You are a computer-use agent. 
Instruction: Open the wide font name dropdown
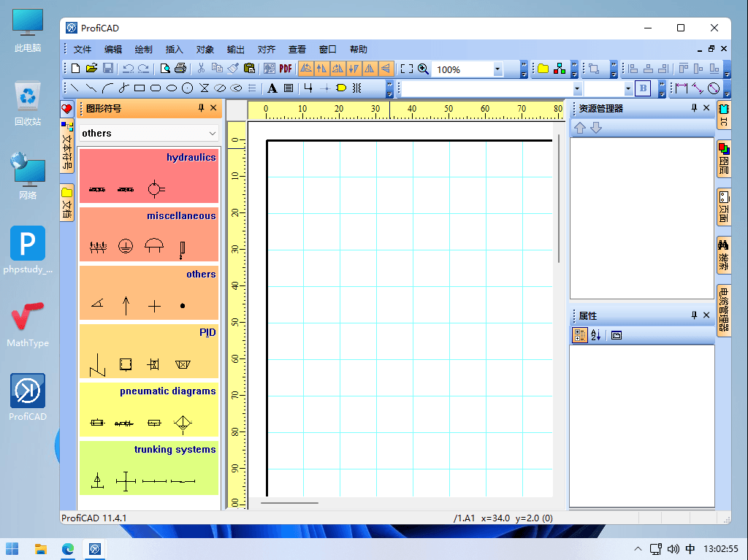[x=577, y=88]
